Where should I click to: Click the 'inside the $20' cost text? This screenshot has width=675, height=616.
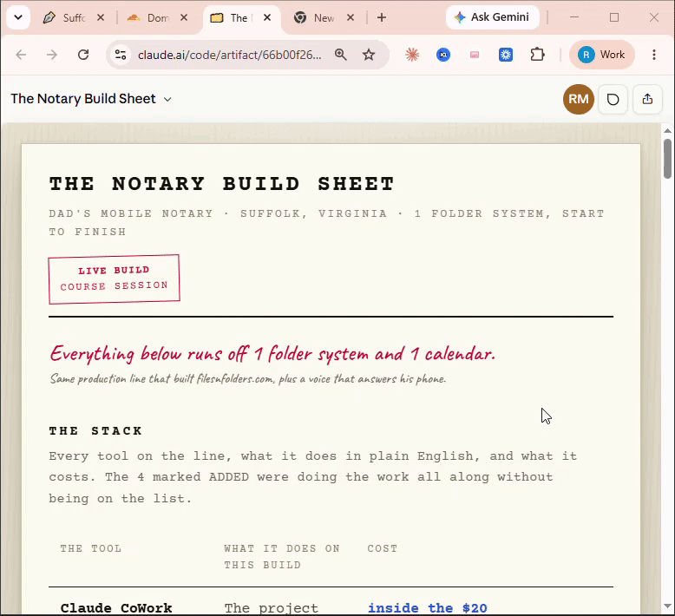click(427, 608)
